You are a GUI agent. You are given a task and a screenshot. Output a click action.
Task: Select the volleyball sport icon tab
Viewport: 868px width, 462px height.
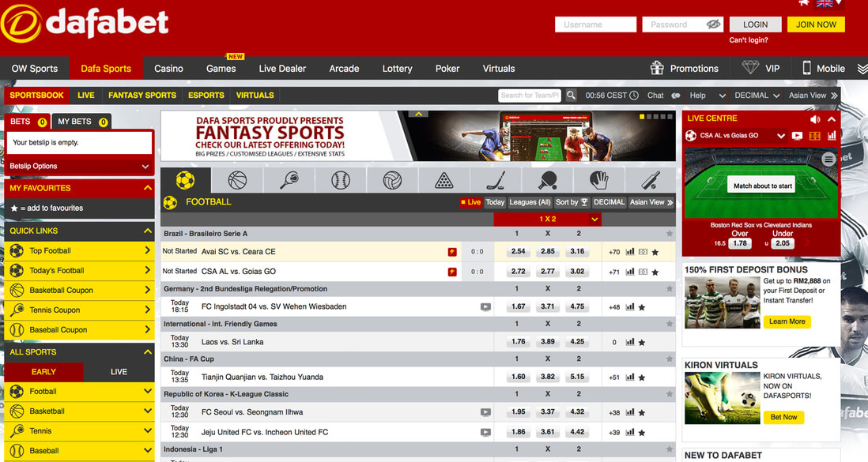coord(392,180)
